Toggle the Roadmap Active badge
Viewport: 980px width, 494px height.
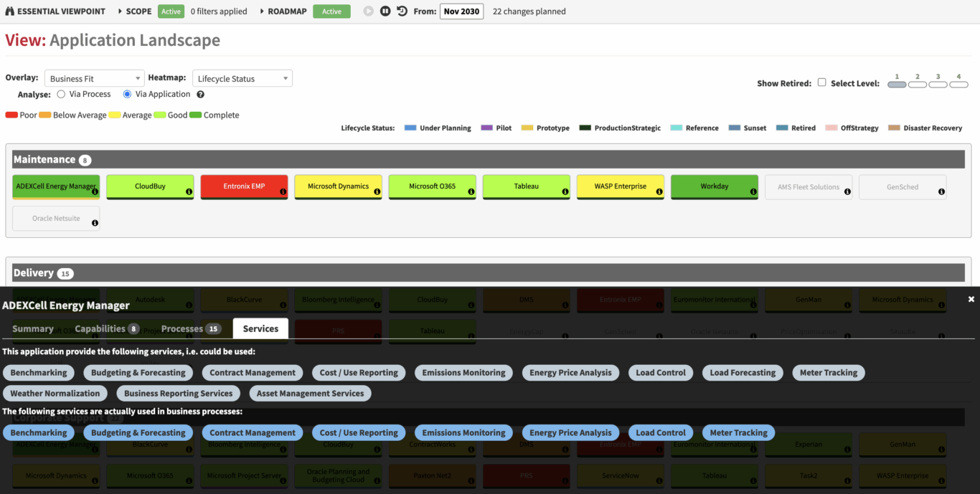coord(331,11)
